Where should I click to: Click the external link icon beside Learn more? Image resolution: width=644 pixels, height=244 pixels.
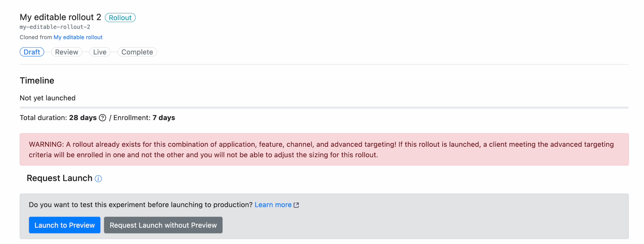(296, 205)
